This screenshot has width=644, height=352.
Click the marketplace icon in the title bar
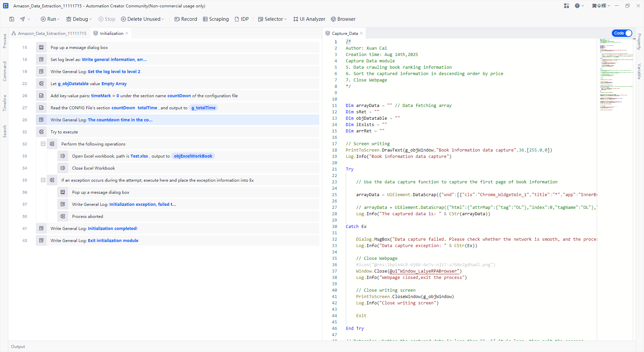(566, 6)
